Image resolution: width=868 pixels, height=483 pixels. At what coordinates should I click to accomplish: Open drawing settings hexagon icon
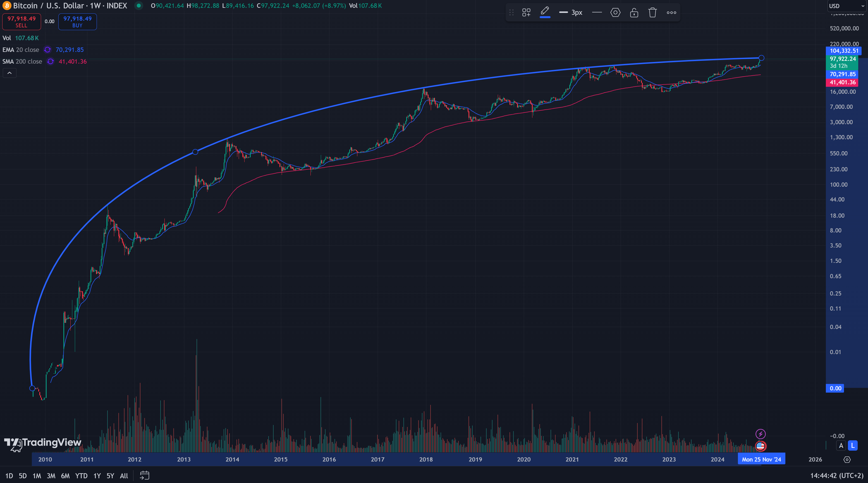[x=615, y=13]
